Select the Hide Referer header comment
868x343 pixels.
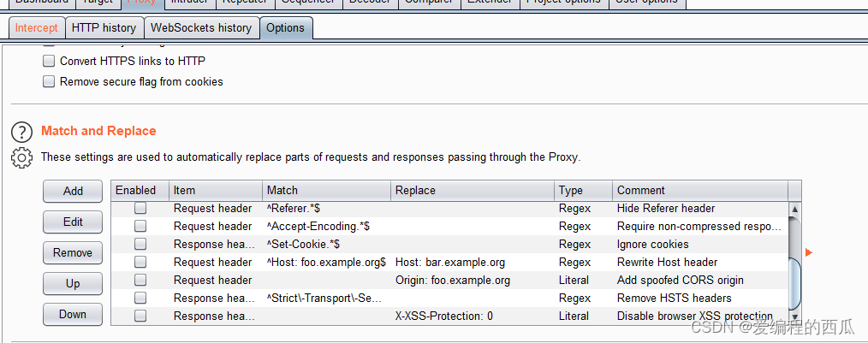(x=700, y=209)
